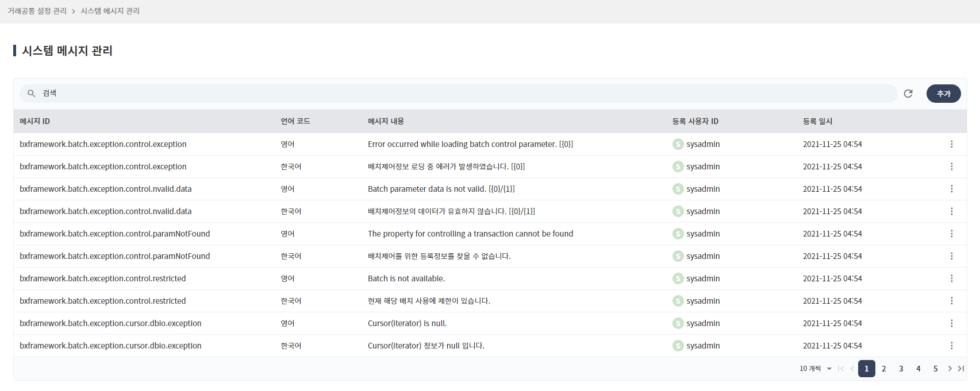
Task: Focus the 검색 search input field
Action: 460,94
